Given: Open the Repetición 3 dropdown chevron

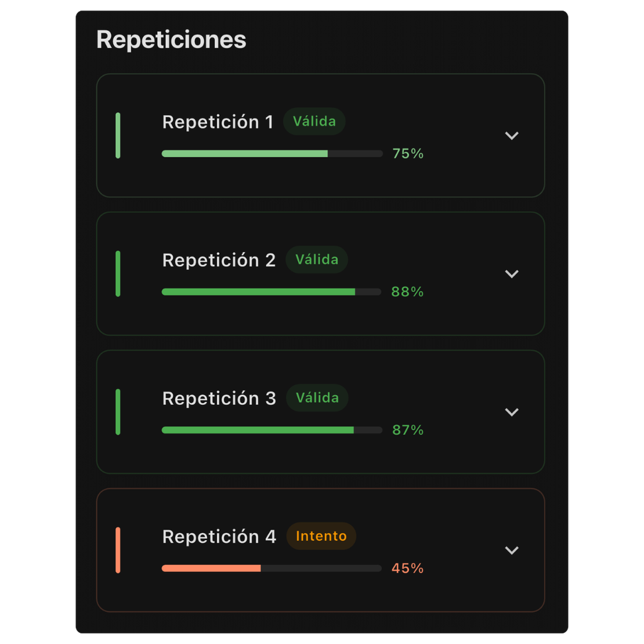Looking at the screenshot, I should [512, 411].
